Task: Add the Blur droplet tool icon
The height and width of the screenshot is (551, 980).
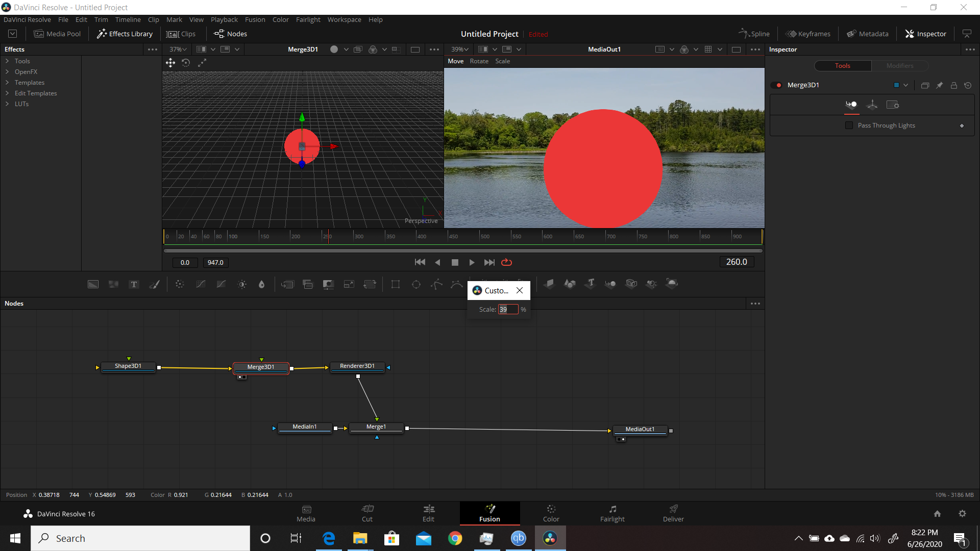Action: coord(262,284)
